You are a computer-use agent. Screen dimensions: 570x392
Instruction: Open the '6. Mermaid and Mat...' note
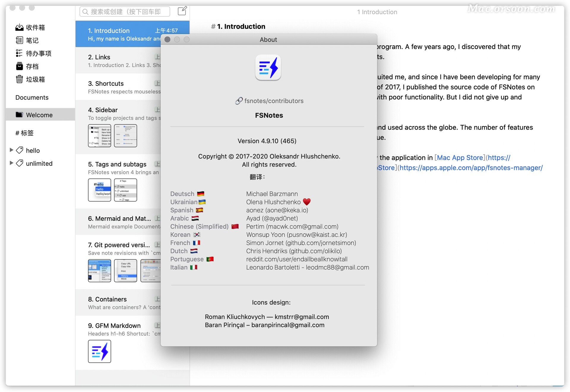[x=118, y=222]
